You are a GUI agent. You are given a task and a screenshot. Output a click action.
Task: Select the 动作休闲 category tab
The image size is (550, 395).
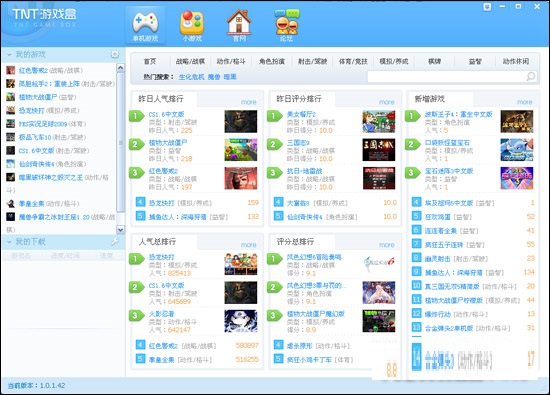click(516, 61)
